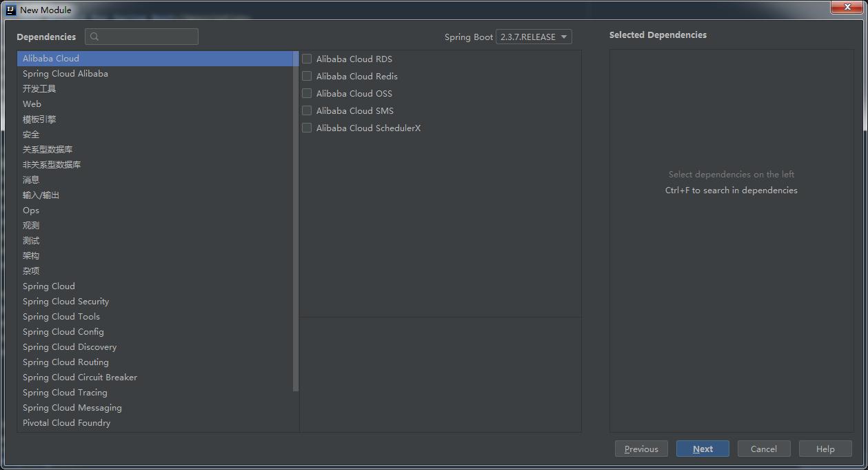Select the 模板引擎 category
Viewport: 868px width, 470px height.
click(x=155, y=119)
